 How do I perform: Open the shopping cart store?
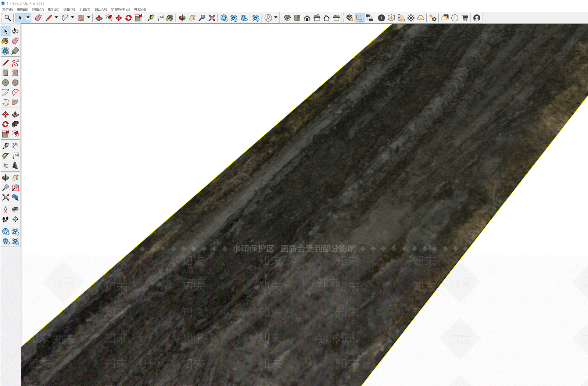[x=465, y=18]
